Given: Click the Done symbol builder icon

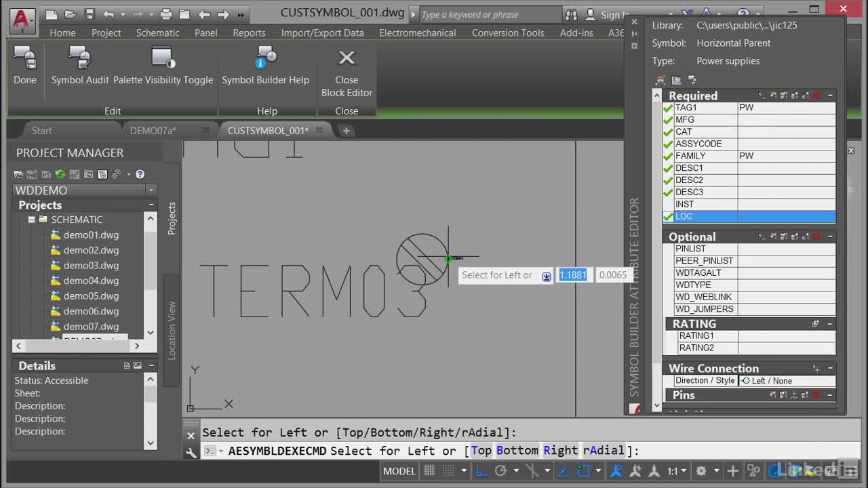Looking at the screenshot, I should click(x=25, y=66).
